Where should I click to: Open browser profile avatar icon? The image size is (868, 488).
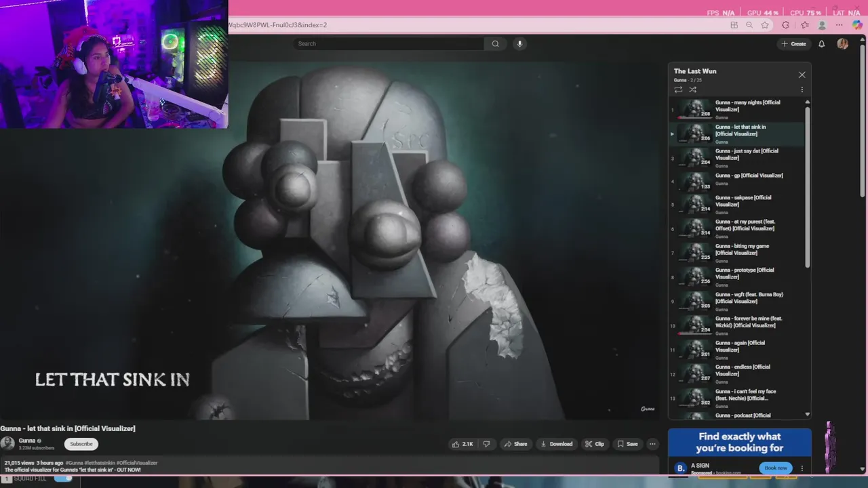pos(822,25)
